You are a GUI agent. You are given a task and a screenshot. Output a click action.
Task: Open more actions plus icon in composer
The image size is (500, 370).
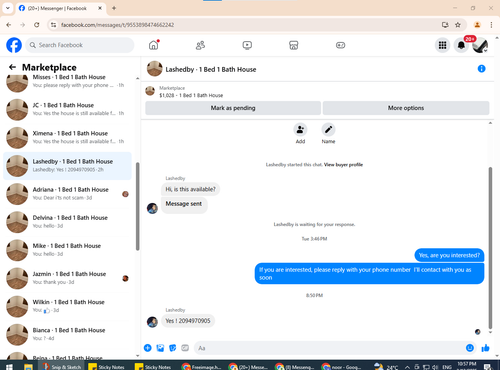coord(148,348)
